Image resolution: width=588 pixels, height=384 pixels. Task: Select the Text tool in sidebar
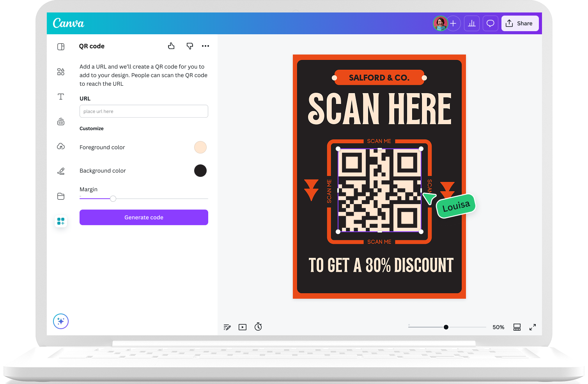61,97
